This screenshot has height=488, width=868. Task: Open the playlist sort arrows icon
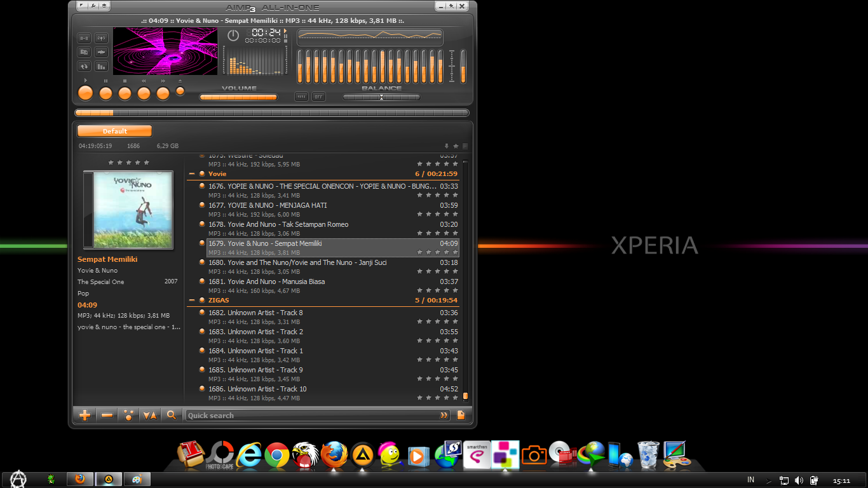pos(150,416)
